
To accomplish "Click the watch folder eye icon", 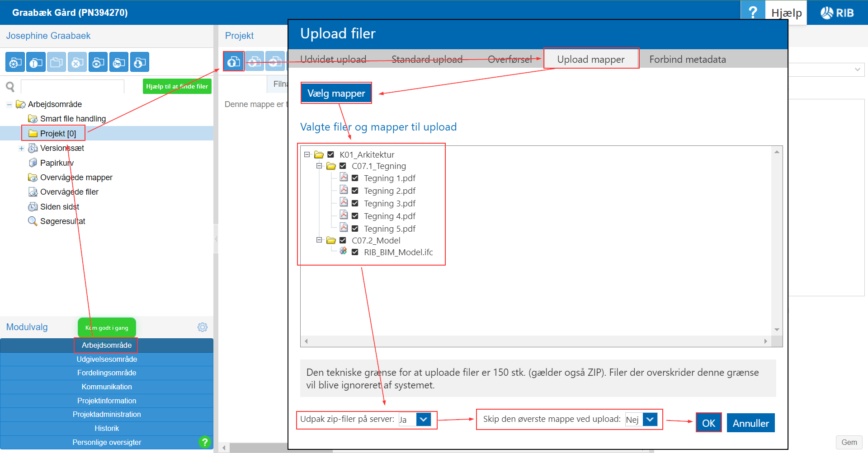I will pyautogui.click(x=98, y=62).
